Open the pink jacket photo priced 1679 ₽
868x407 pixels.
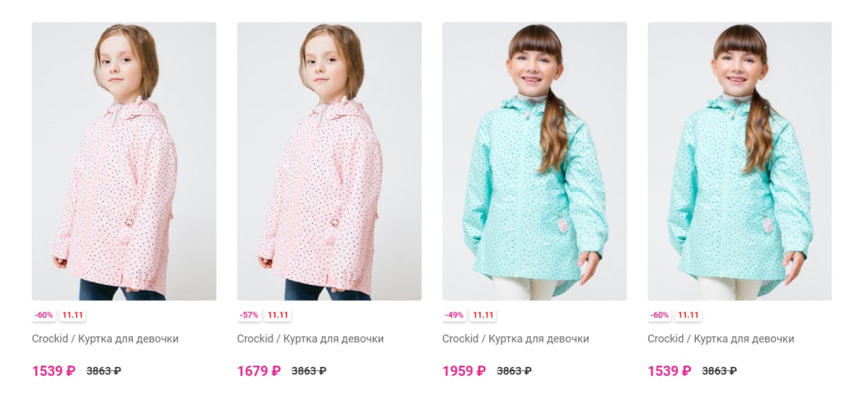(329, 161)
